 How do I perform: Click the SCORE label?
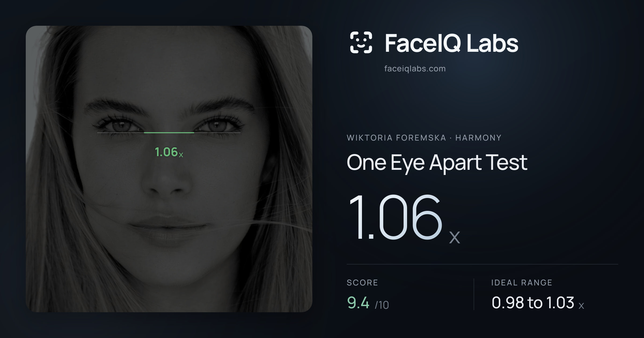pos(362,282)
